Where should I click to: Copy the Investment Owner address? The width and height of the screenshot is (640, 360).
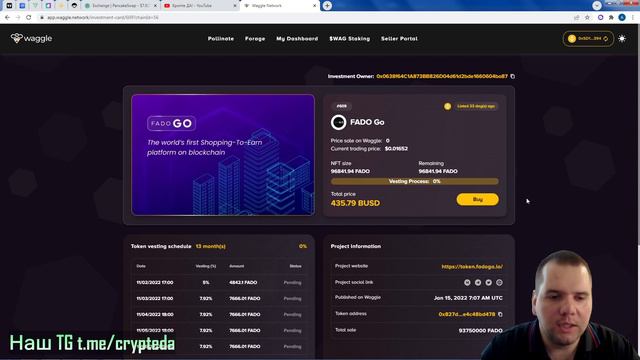513,76
